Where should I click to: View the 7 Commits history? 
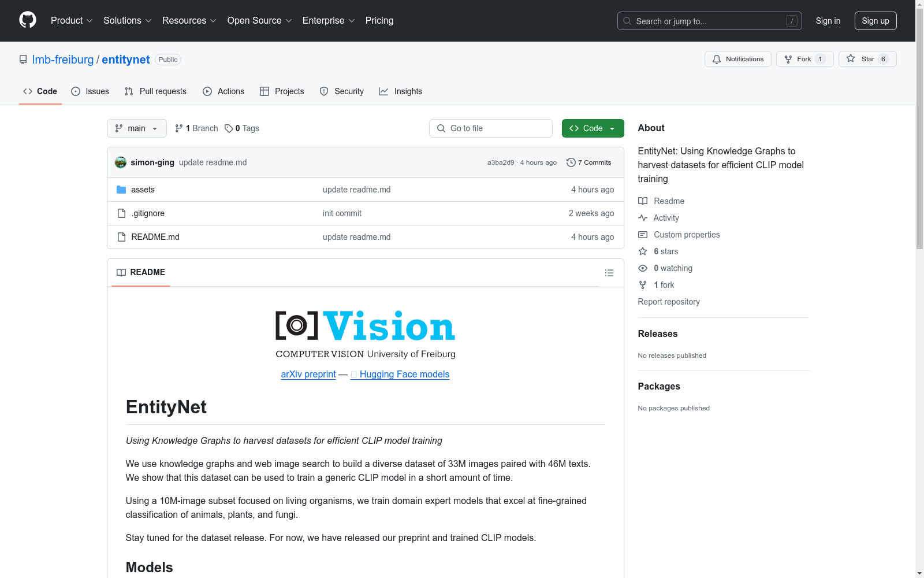[x=589, y=162]
